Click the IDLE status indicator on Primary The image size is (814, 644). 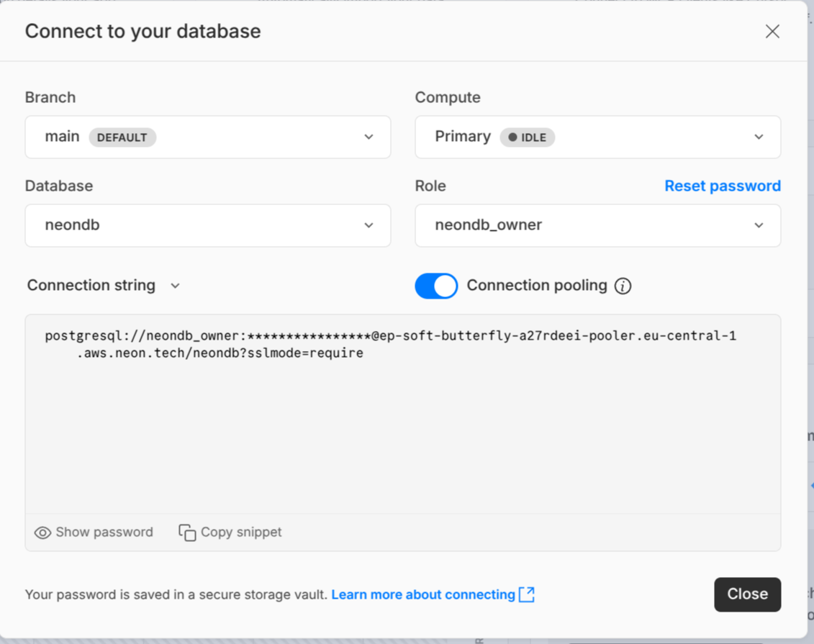tap(527, 137)
